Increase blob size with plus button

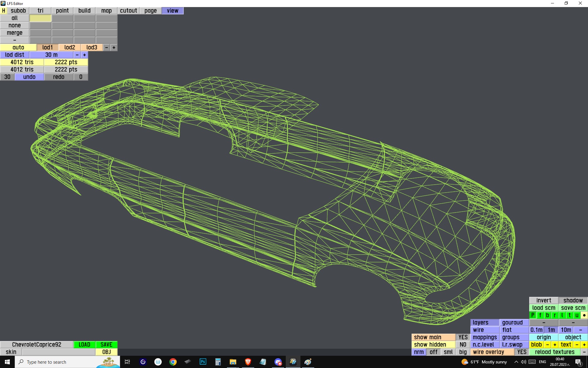coord(555,344)
